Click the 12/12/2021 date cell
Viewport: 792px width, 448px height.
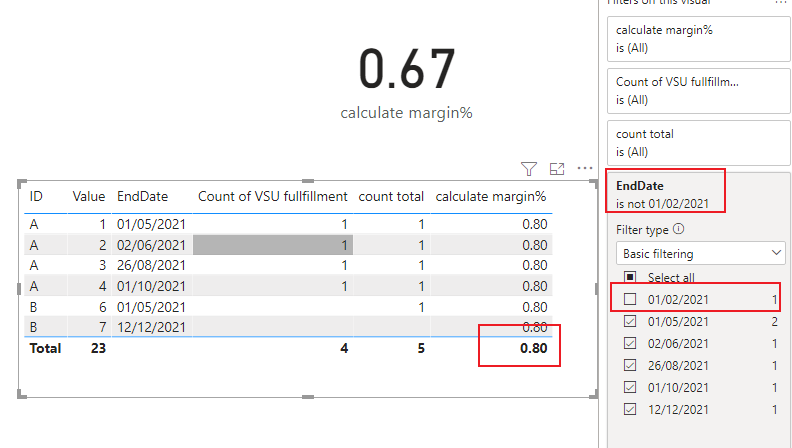[152, 327]
